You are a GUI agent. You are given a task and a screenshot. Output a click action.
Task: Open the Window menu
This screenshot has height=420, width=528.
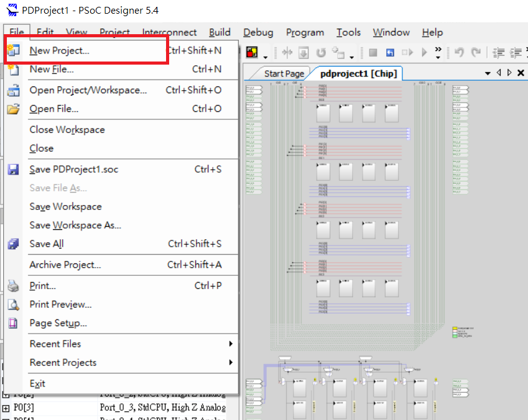[391, 32]
